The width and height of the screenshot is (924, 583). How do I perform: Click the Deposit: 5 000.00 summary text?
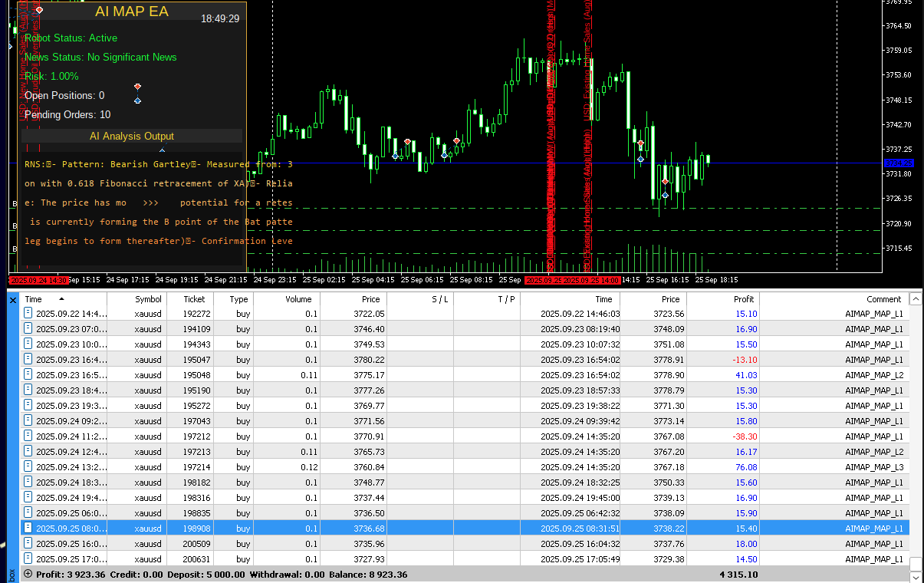tap(205, 575)
